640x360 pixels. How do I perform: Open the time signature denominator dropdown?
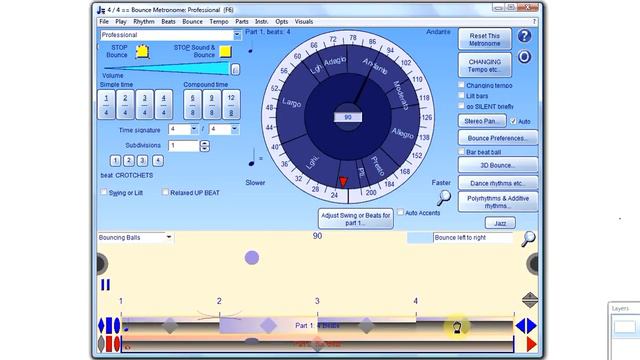coord(235,129)
